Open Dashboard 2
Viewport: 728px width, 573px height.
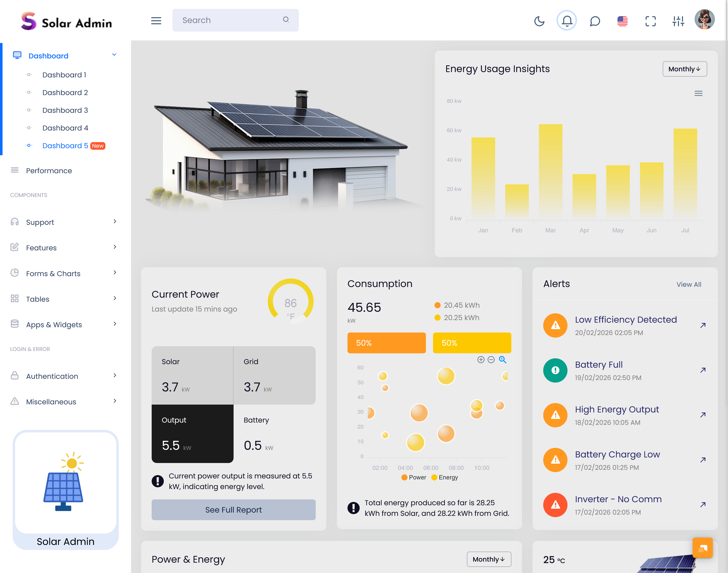tap(65, 93)
